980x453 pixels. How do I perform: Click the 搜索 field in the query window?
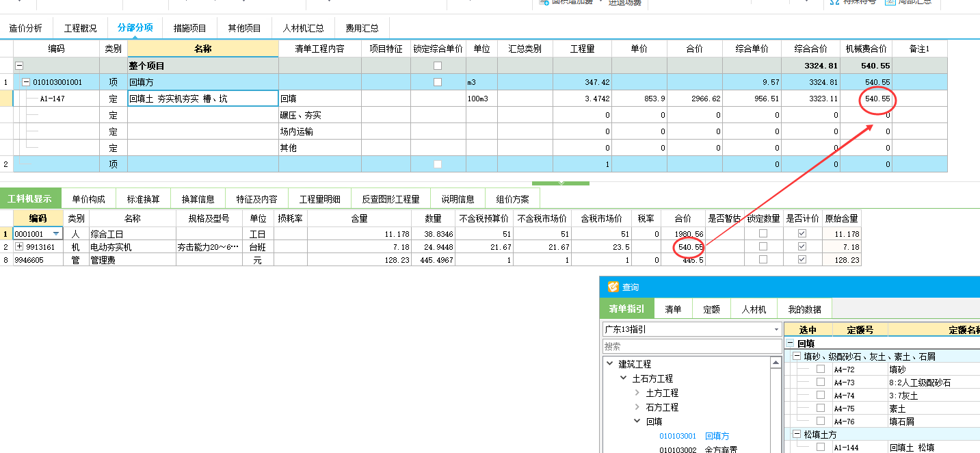coord(691,346)
